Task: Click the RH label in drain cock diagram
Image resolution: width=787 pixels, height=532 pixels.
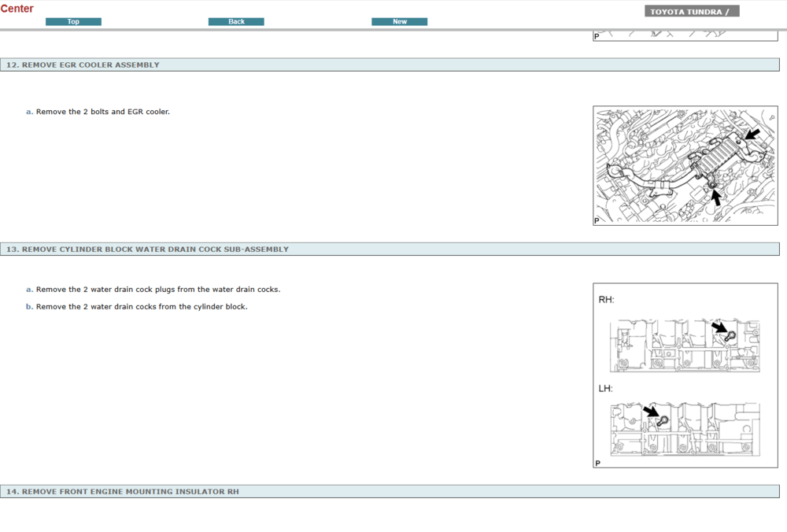Action: pos(606,300)
